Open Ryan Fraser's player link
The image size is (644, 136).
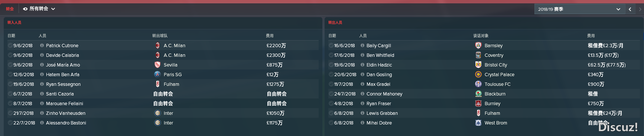coord(379,103)
